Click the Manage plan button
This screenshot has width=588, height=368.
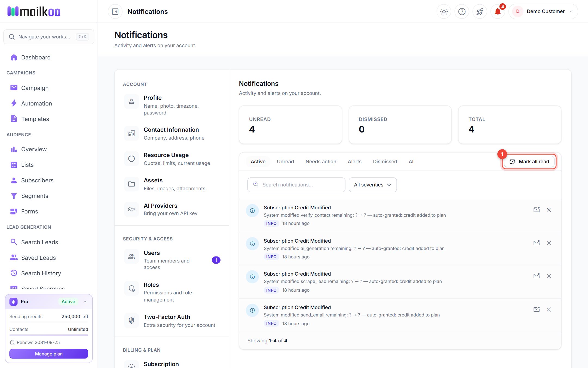(x=49, y=354)
